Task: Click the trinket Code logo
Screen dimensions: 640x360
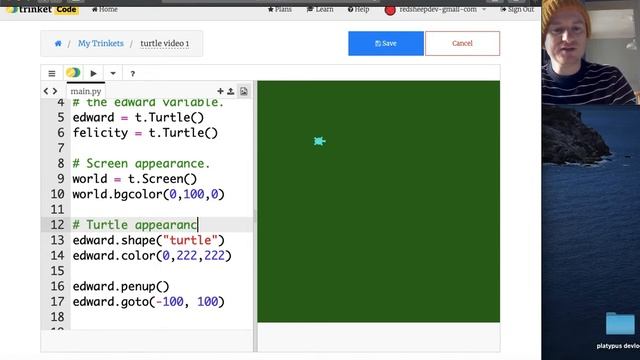Action: coord(43,9)
